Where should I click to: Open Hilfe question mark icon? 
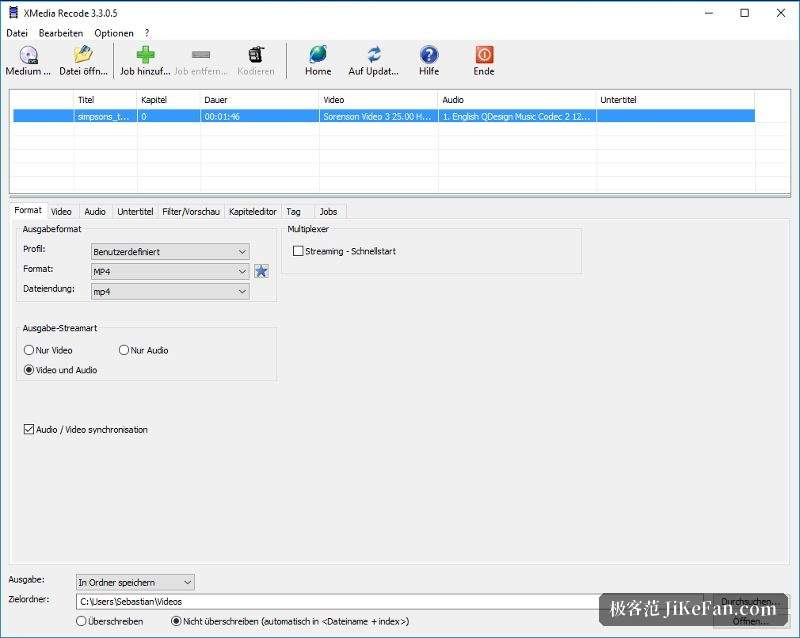[429, 54]
